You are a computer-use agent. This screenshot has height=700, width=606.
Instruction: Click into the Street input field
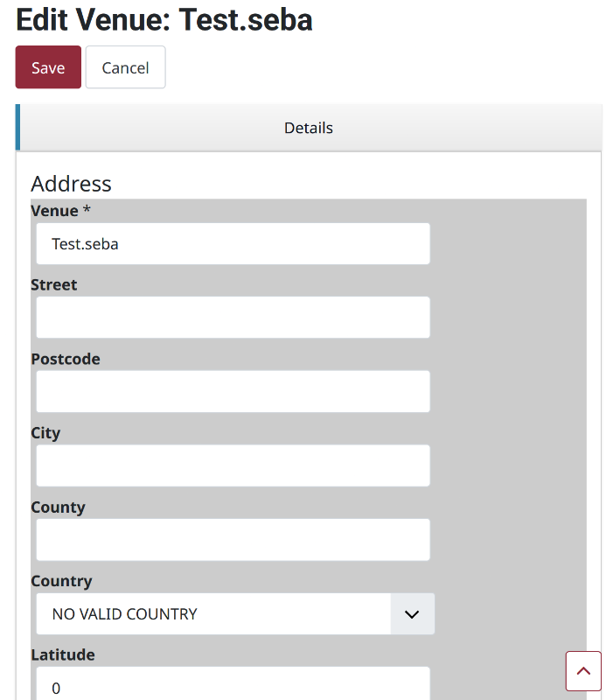pos(233,318)
